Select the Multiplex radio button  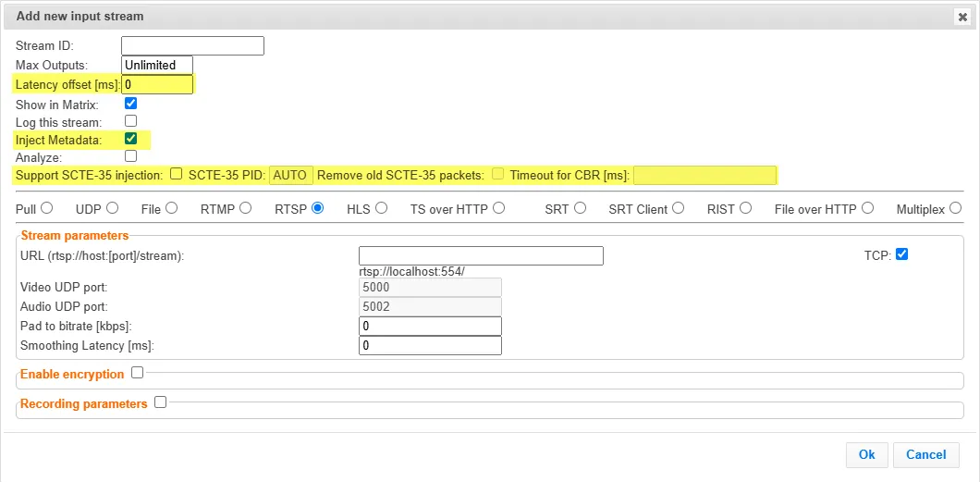click(x=955, y=207)
